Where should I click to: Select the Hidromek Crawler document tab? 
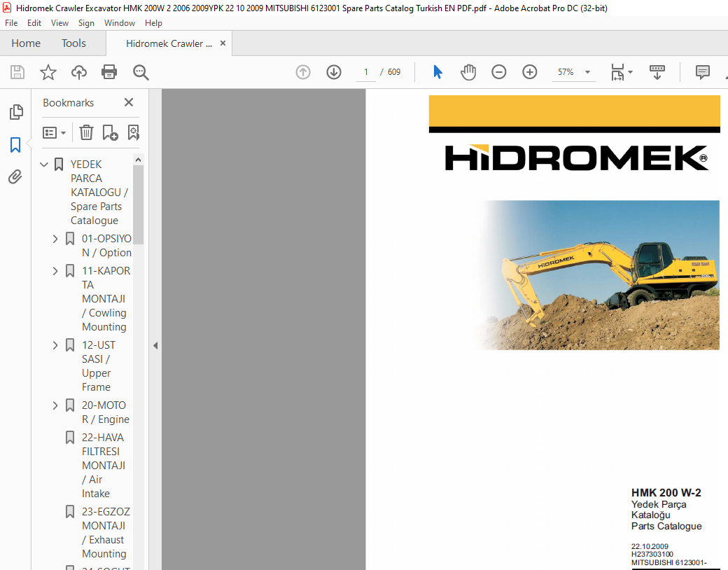click(x=169, y=43)
